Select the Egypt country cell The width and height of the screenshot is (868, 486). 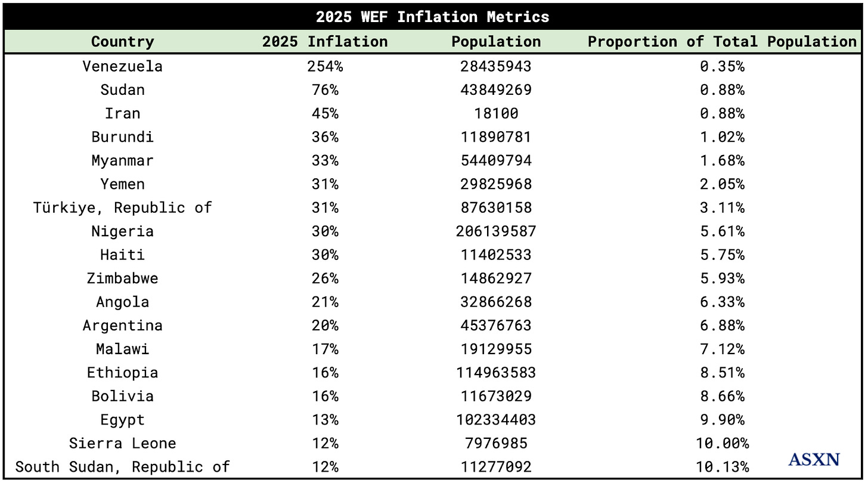coord(122,420)
